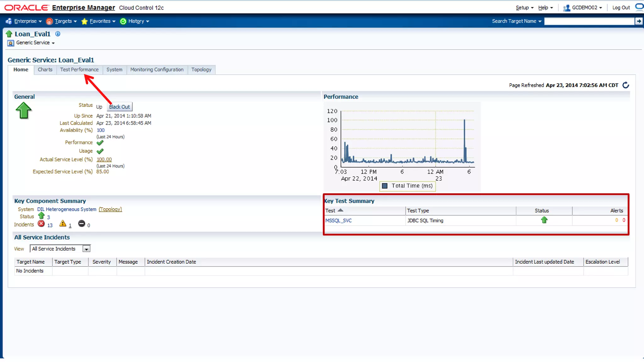644x362 pixels.
Task: Click the warning incidents count 1
Action: coord(70,225)
